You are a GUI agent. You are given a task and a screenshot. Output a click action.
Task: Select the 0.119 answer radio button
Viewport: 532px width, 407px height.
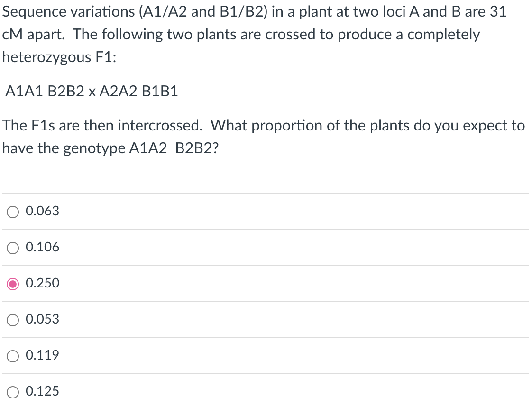13,355
